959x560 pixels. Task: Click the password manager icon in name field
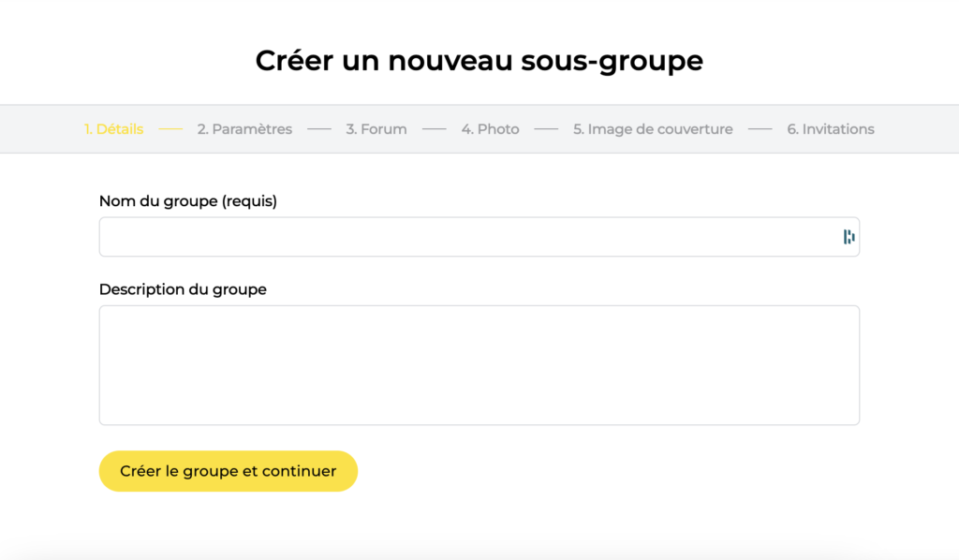tap(848, 237)
